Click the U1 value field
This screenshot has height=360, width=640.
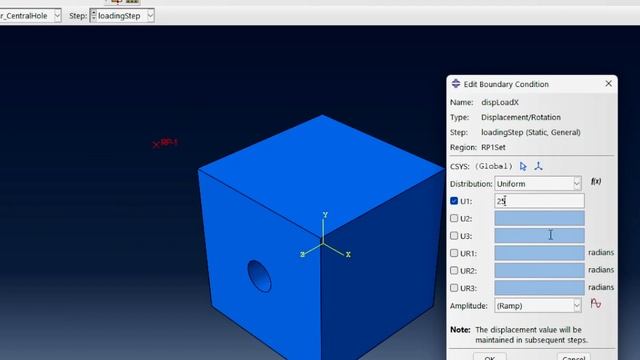[539, 201]
